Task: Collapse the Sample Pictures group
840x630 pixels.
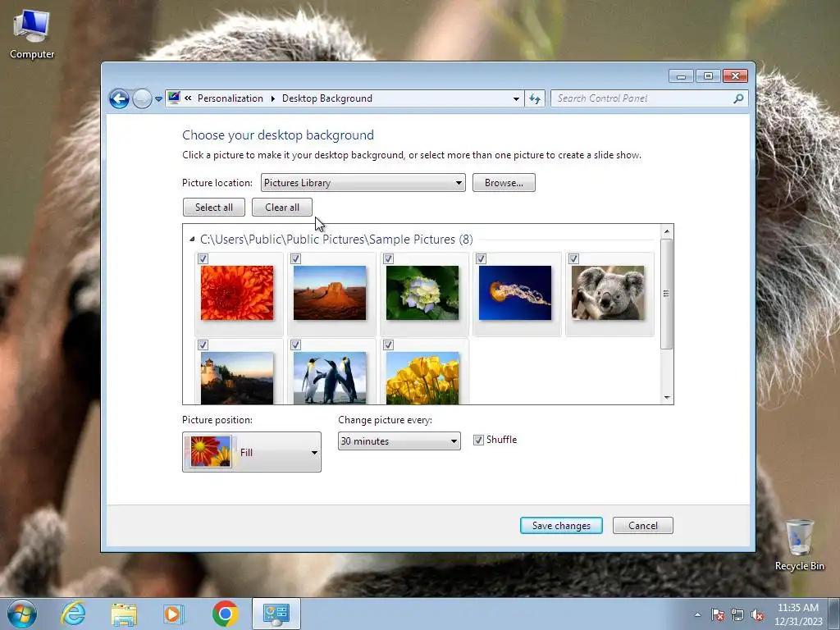Action: (192, 240)
